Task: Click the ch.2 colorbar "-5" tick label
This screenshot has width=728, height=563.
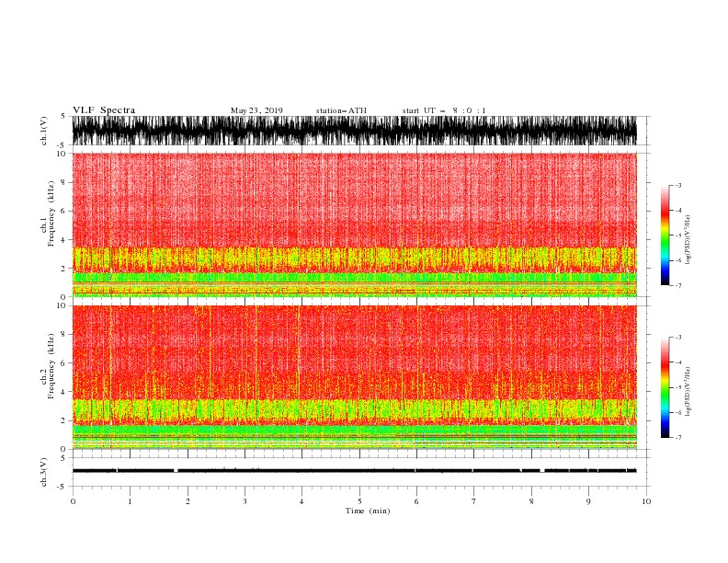Action: 678,387
